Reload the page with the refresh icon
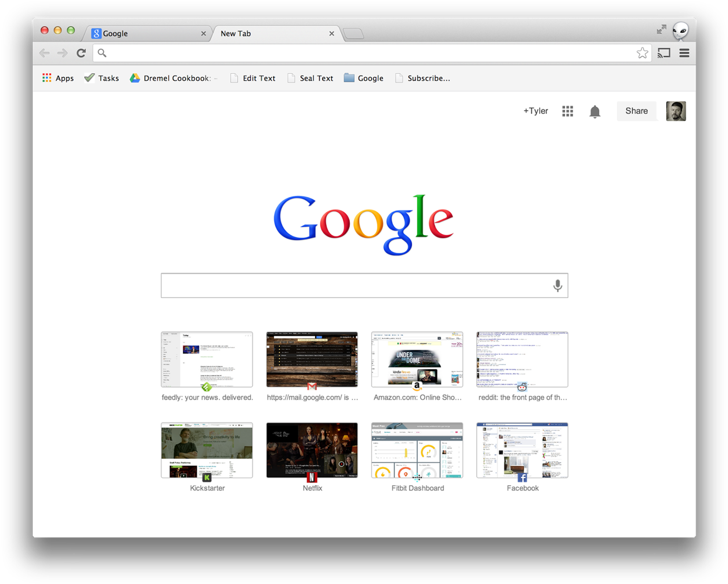 [x=81, y=53]
